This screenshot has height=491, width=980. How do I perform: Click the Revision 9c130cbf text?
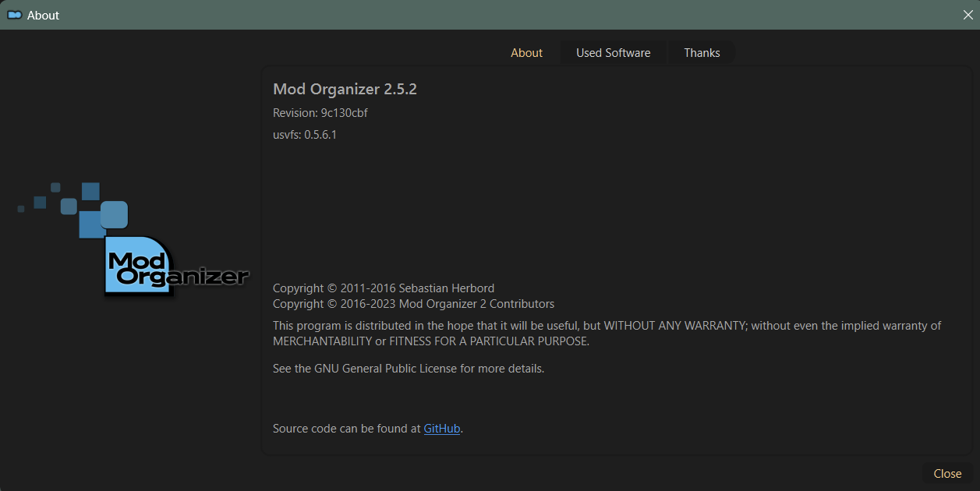pyautogui.click(x=320, y=113)
